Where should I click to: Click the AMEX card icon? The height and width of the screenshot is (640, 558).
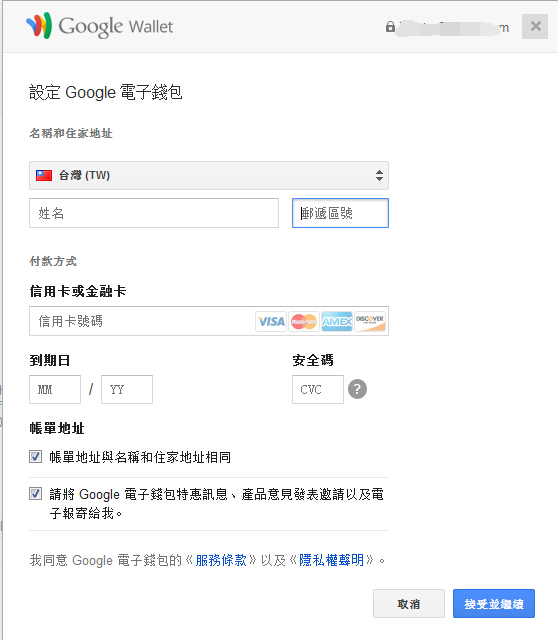pyautogui.click(x=337, y=322)
